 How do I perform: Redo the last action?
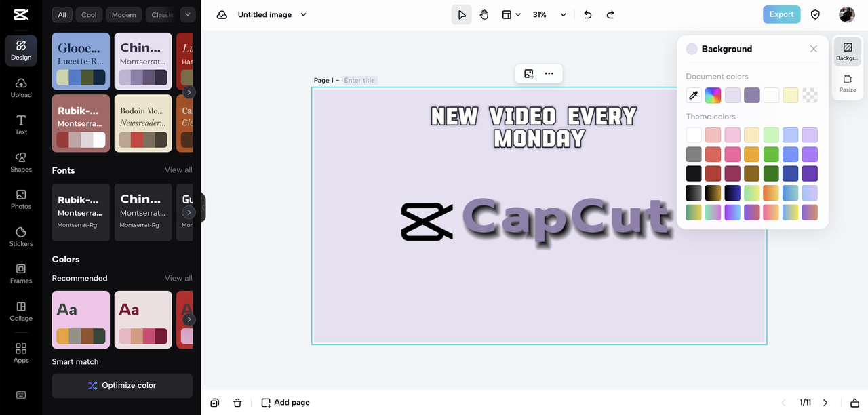pos(610,15)
